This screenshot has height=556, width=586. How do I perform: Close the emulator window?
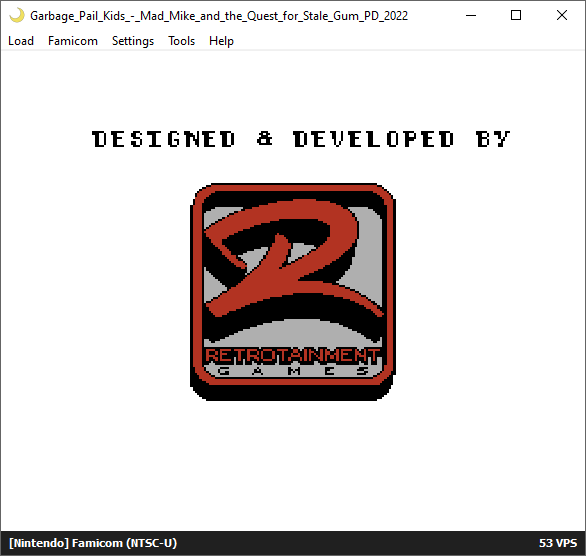(562, 15)
